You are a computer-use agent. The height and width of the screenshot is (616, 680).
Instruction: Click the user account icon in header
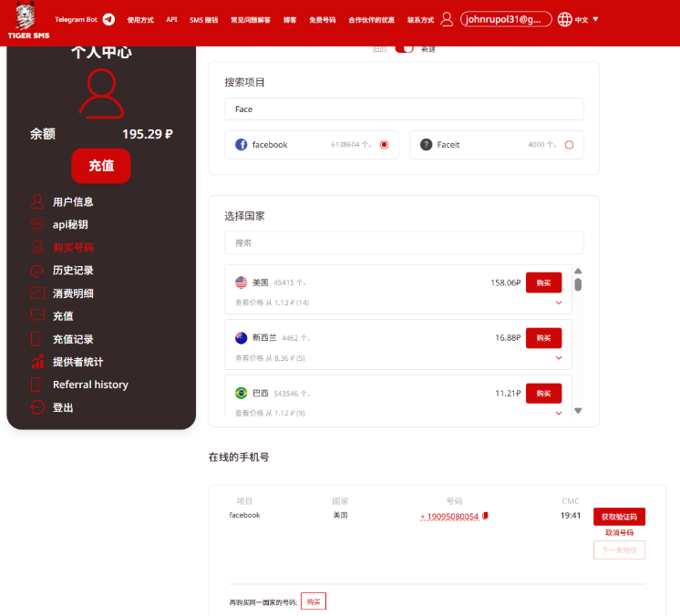[x=447, y=19]
